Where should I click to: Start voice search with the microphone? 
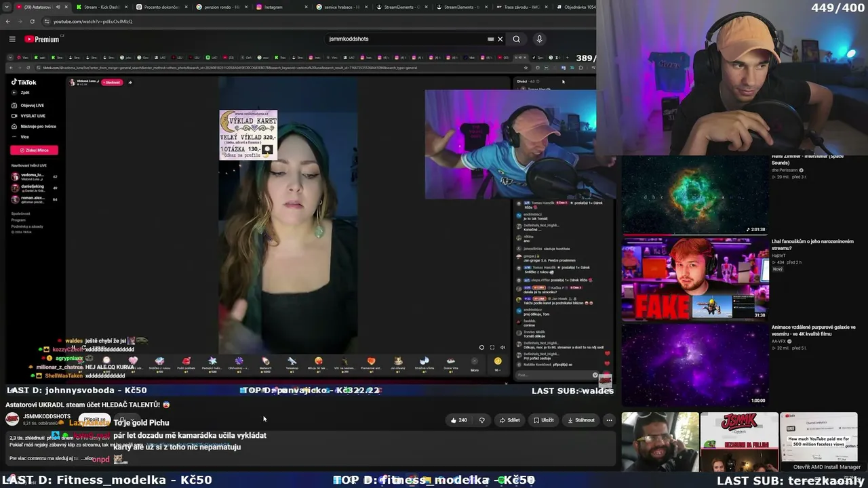pyautogui.click(x=539, y=39)
